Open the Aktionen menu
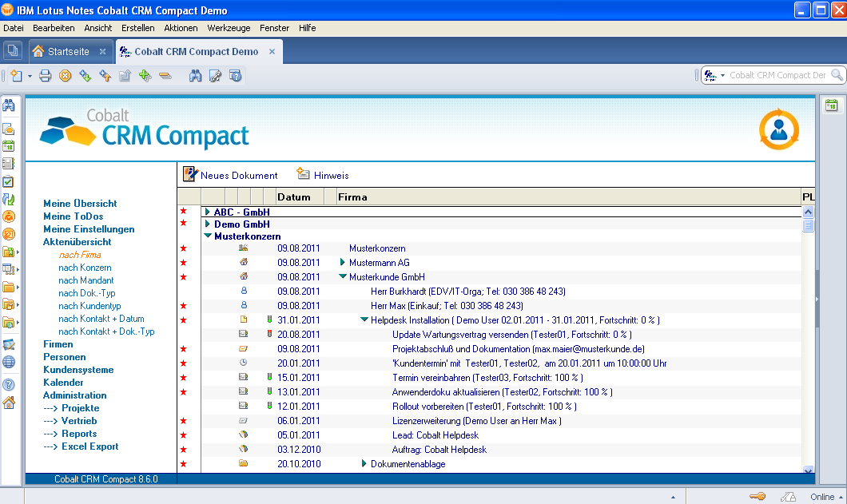This screenshot has width=847, height=504. click(x=181, y=28)
